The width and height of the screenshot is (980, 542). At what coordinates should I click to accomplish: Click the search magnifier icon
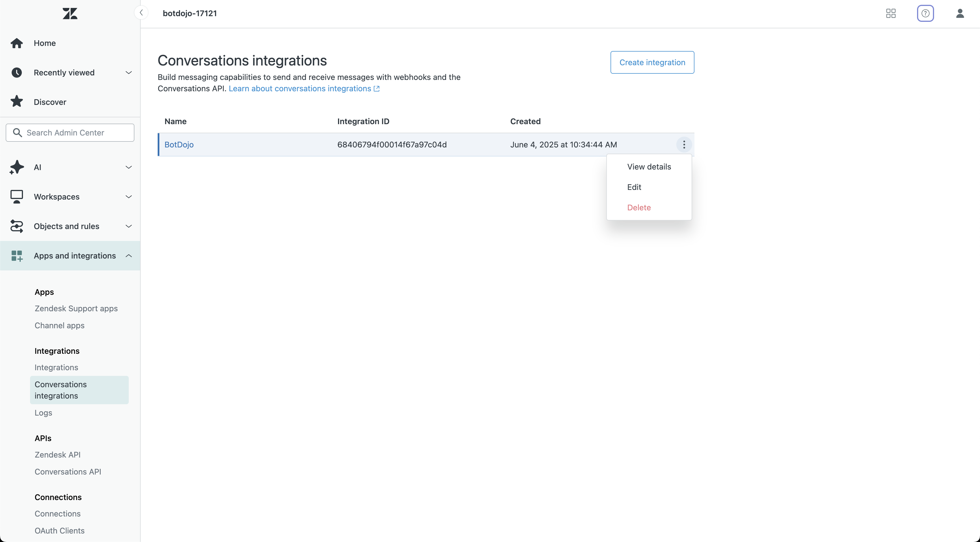click(x=17, y=132)
